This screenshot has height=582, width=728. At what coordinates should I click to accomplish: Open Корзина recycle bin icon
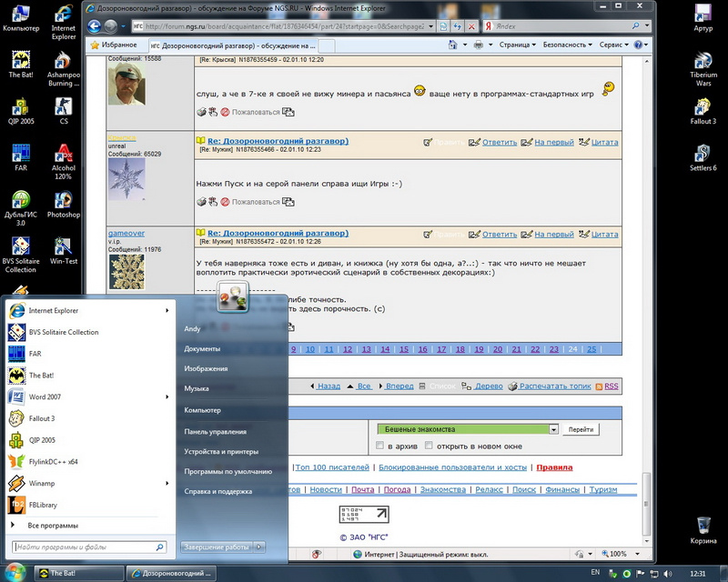[703, 530]
